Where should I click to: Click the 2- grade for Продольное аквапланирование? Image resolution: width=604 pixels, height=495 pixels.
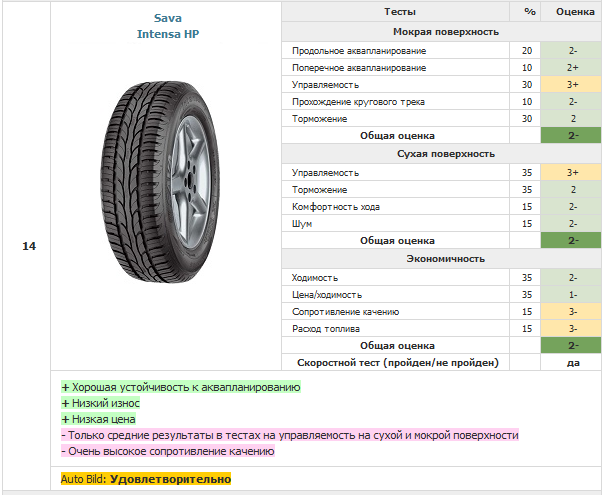point(571,50)
